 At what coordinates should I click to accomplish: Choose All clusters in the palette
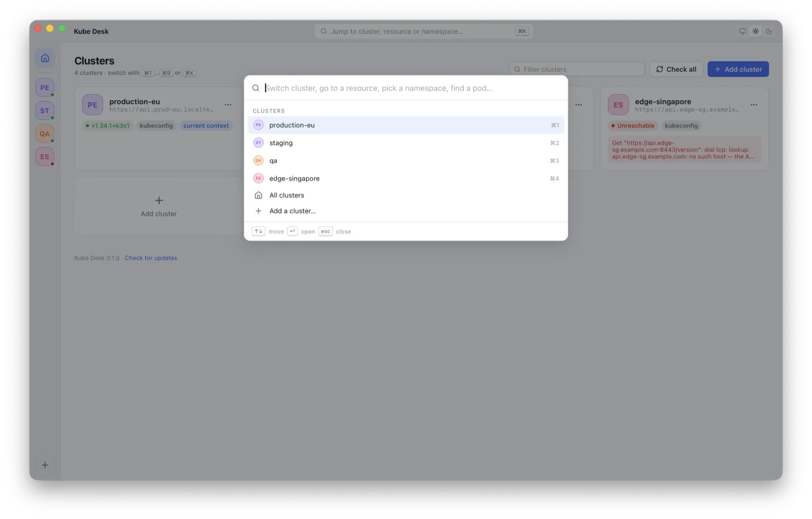pyautogui.click(x=406, y=195)
